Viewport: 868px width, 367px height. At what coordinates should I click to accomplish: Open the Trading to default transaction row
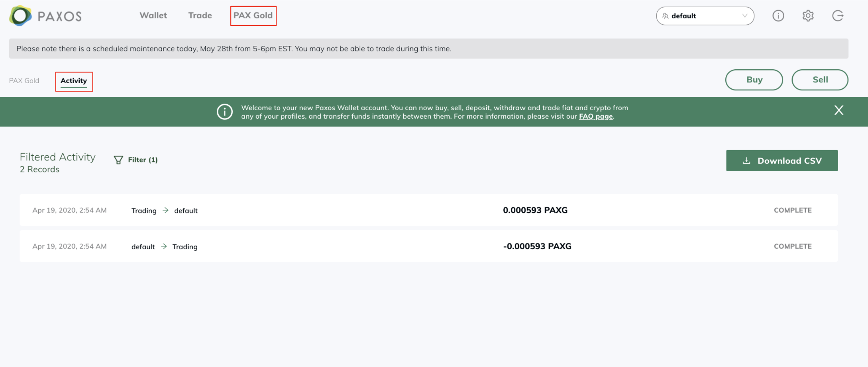click(429, 210)
